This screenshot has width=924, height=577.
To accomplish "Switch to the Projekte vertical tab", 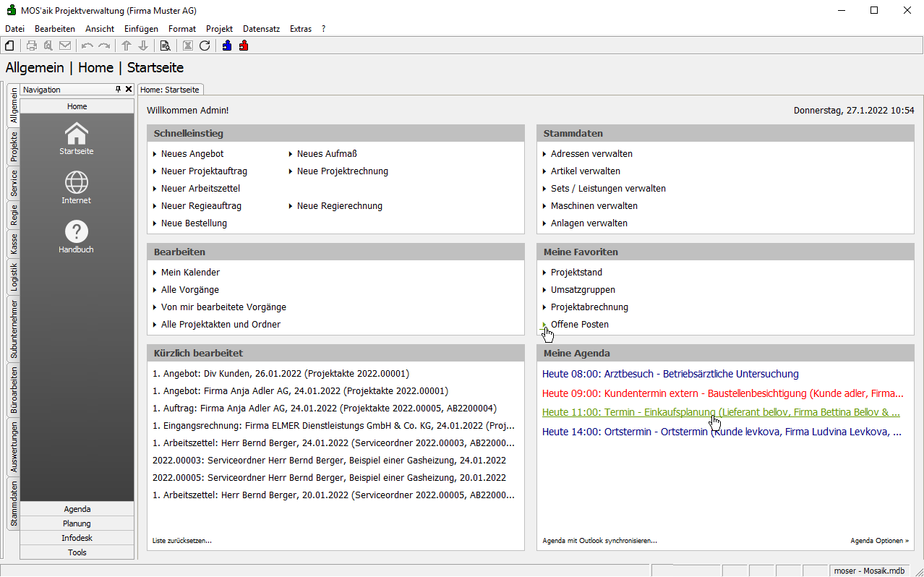I will coord(14,147).
